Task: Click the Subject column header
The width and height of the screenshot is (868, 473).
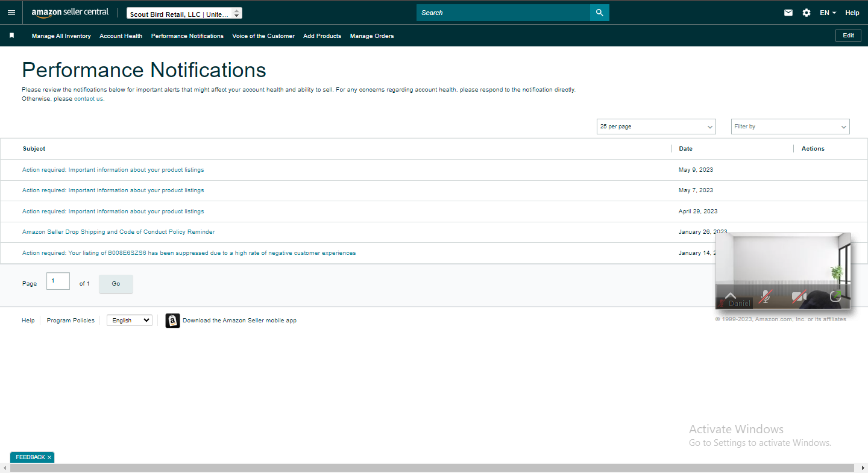Action: [34, 149]
